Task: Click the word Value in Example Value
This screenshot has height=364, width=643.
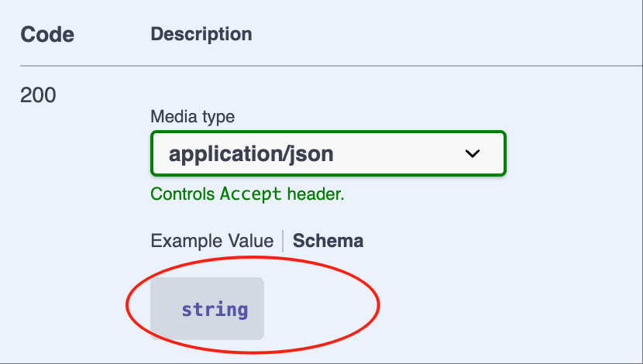Action: click(x=251, y=241)
